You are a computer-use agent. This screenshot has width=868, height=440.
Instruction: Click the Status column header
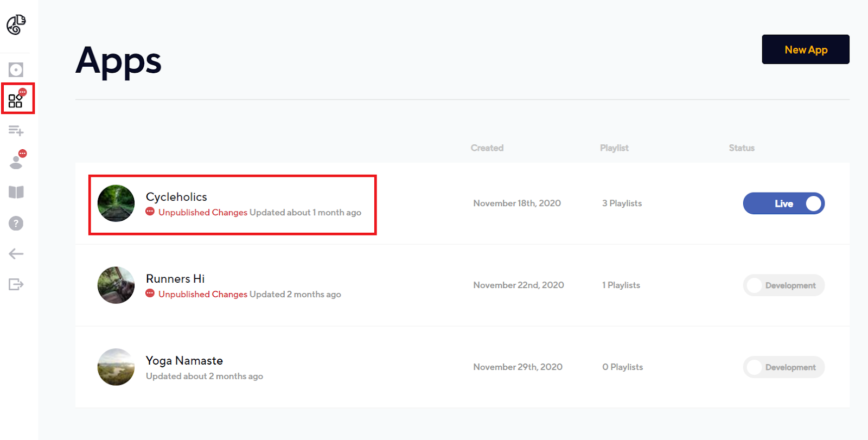pyautogui.click(x=742, y=148)
